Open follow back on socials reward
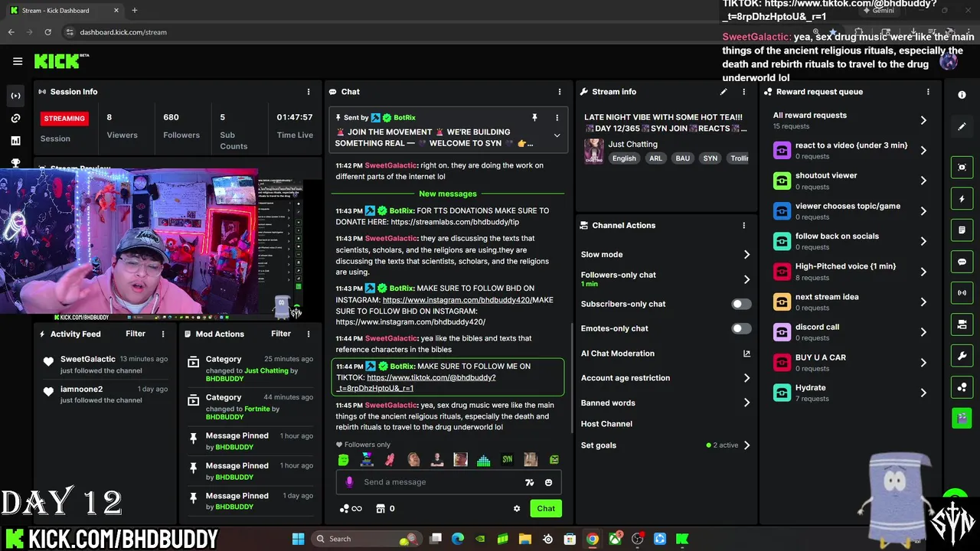 coord(851,241)
